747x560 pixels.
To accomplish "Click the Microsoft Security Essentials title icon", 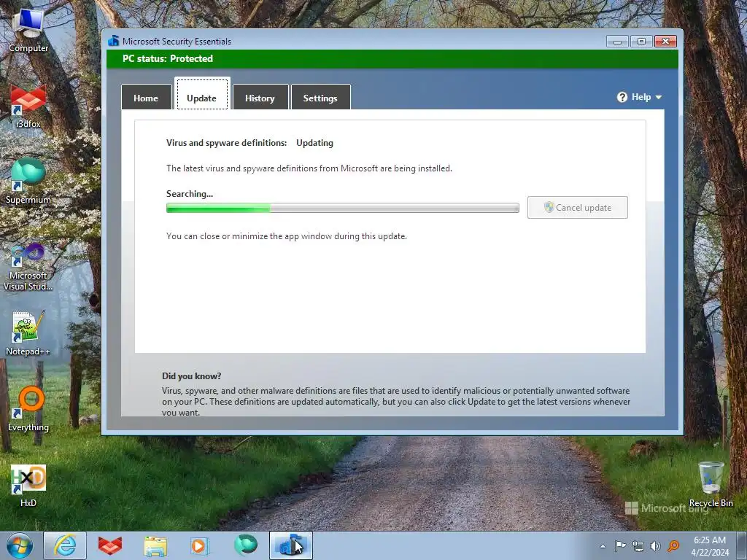I will [x=113, y=41].
